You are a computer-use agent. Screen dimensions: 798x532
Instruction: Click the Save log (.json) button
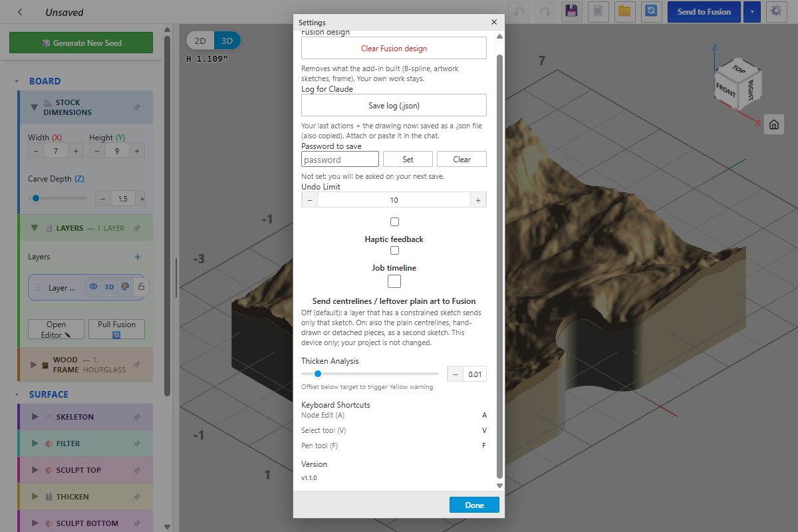click(394, 105)
